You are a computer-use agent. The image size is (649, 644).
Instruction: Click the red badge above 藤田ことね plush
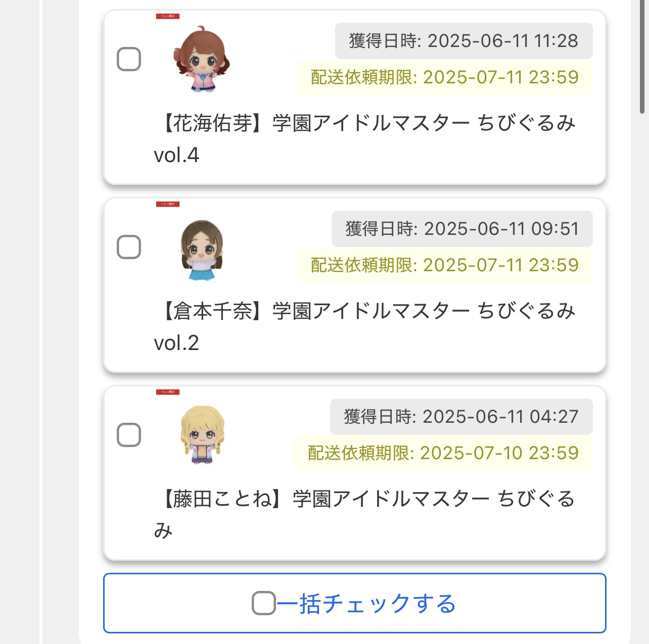pyautogui.click(x=168, y=392)
